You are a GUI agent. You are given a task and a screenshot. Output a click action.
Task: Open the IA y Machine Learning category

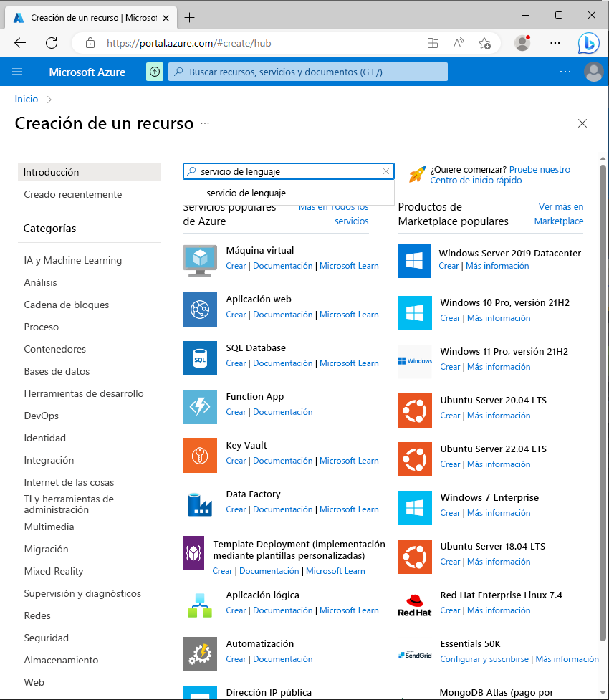tap(73, 260)
